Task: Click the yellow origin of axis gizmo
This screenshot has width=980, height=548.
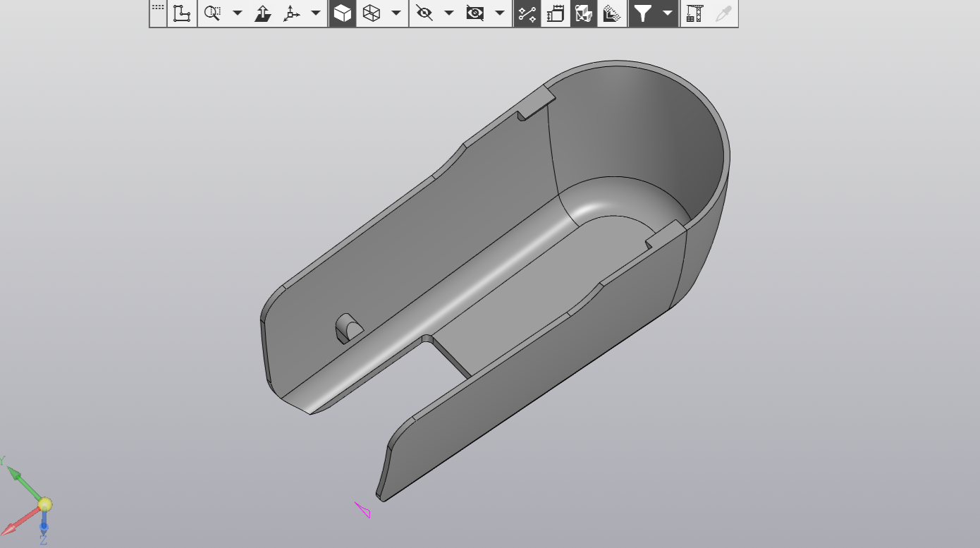Action: tap(44, 504)
